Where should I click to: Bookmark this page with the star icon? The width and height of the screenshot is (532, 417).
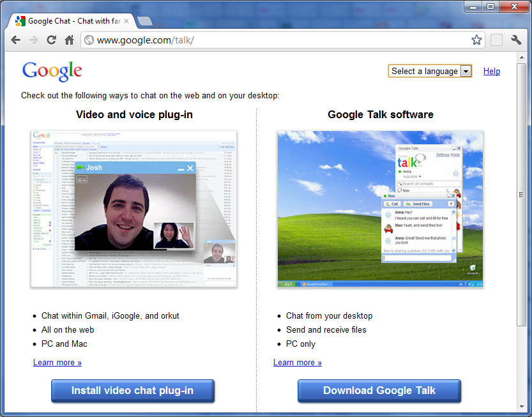[x=476, y=40]
